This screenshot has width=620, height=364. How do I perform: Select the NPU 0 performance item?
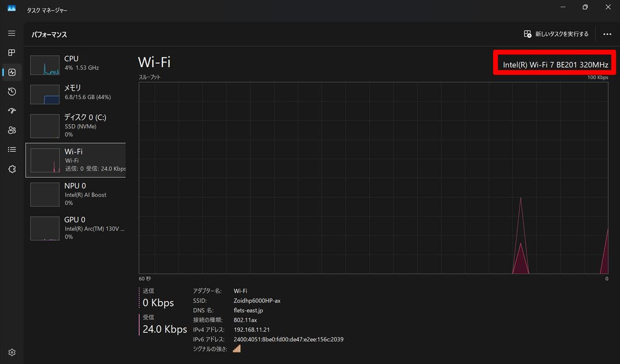click(75, 194)
